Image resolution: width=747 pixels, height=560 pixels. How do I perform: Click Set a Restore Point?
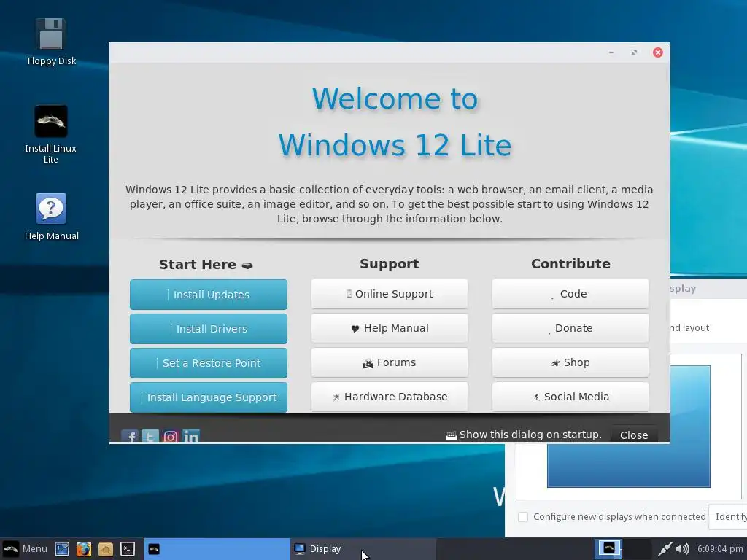click(x=209, y=363)
